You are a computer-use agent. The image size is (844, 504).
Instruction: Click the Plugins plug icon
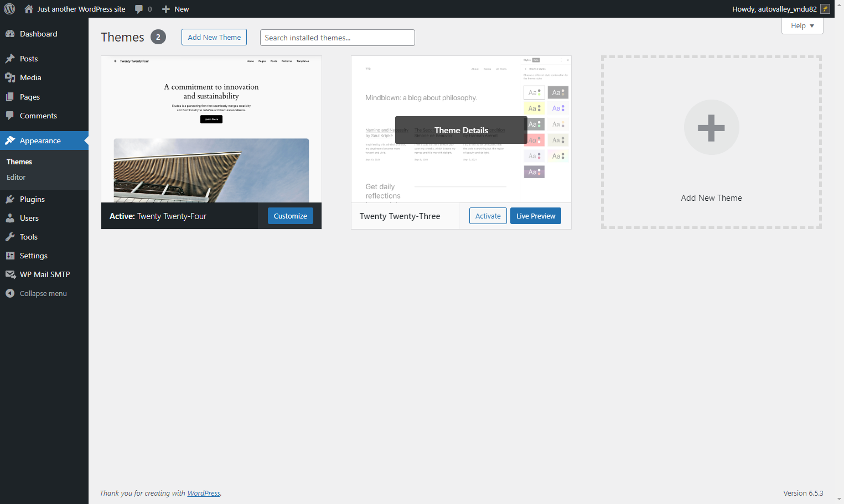[10, 199]
